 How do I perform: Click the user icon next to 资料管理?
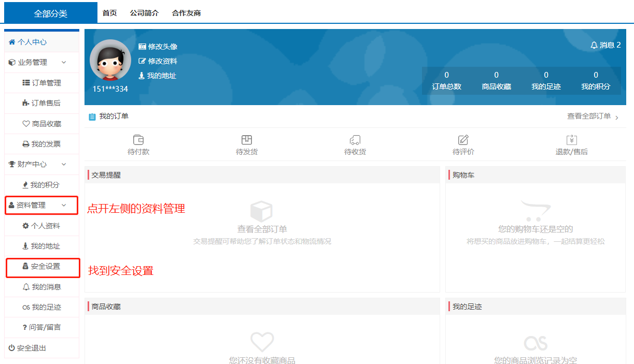(x=11, y=206)
